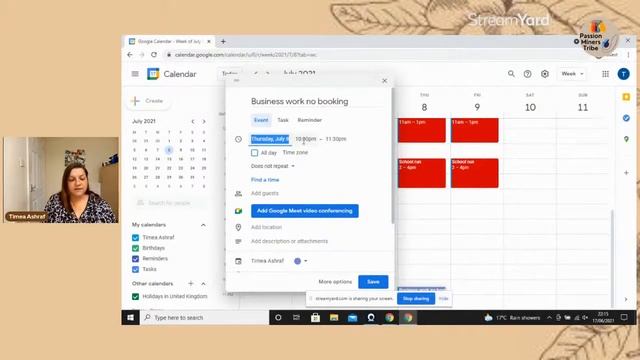Screen dimensions: 640x360
Task: Click the guests people icon
Action: tap(238, 193)
